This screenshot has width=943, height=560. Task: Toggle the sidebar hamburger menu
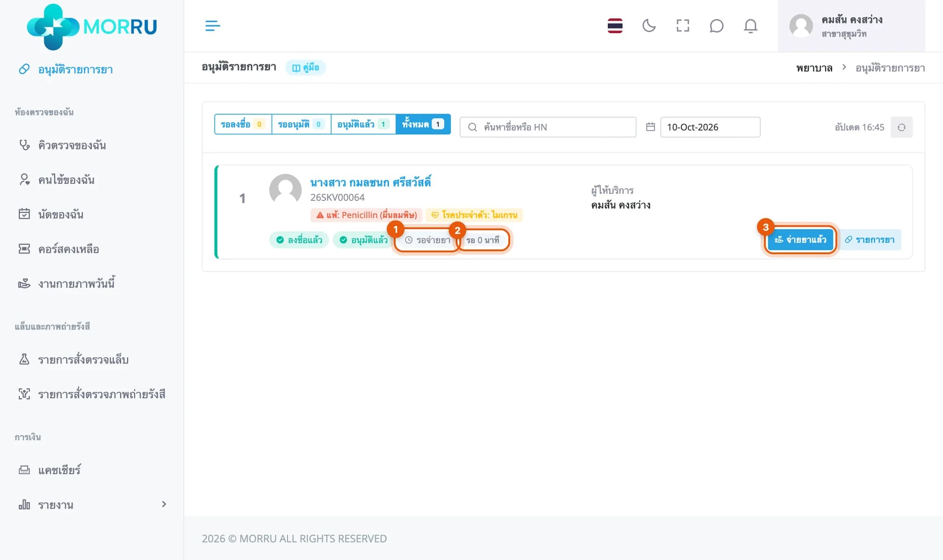(x=213, y=25)
